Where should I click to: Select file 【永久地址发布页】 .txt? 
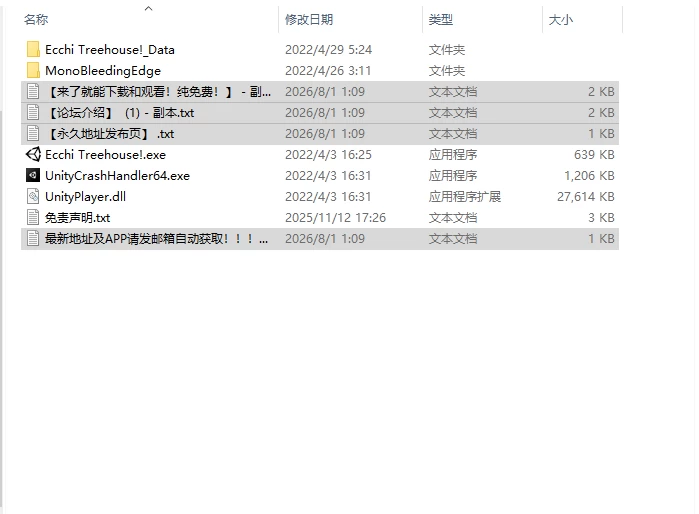click(110, 133)
